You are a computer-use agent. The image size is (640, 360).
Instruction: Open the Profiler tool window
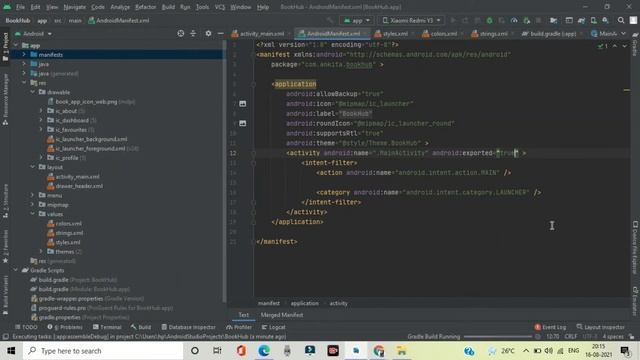(239, 327)
